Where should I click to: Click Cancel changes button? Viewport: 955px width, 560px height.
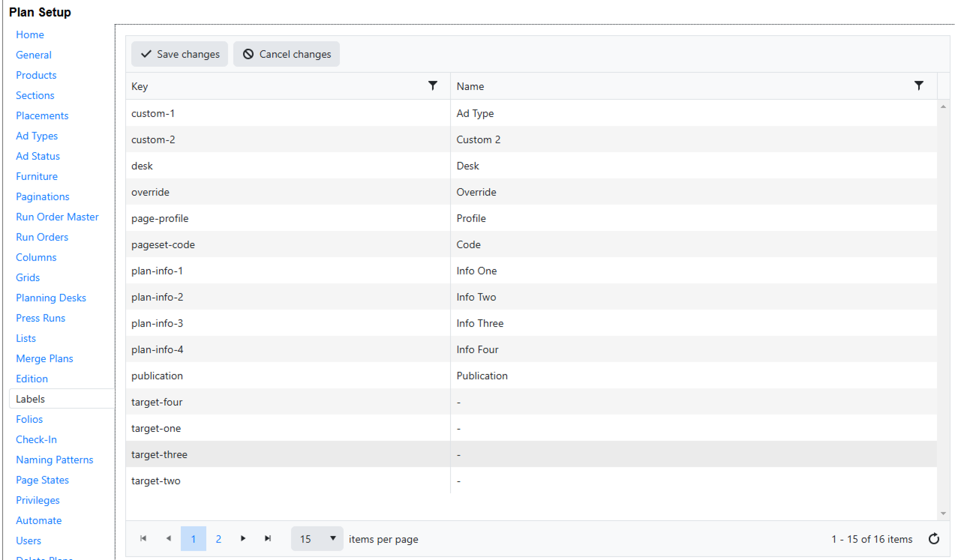286,54
